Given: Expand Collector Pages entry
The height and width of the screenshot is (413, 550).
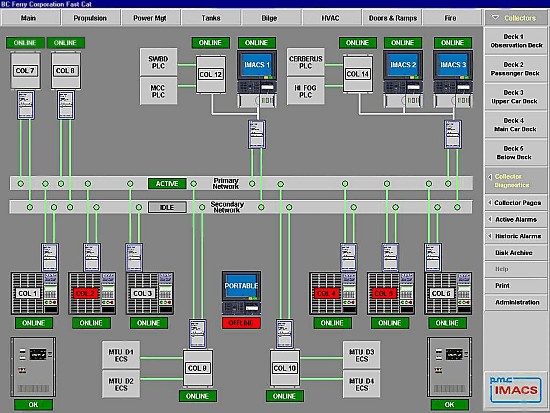Looking at the screenshot, I should (516, 203).
